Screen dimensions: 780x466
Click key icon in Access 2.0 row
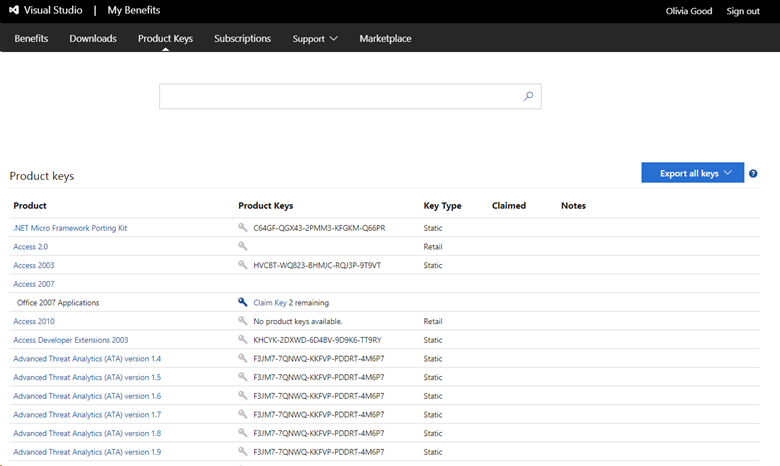click(242, 246)
